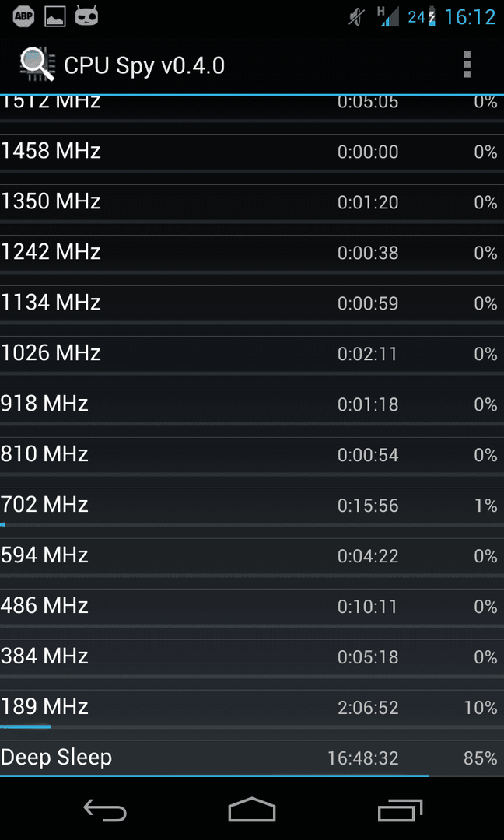Tap the mobile signal strength icon
This screenshot has height=840, width=504.
pos(388,16)
